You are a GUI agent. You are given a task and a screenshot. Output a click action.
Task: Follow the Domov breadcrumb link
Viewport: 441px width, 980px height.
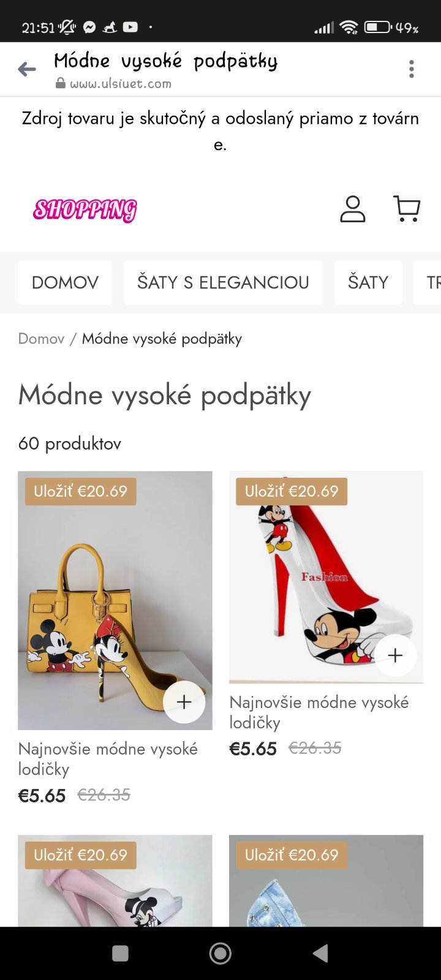click(41, 339)
